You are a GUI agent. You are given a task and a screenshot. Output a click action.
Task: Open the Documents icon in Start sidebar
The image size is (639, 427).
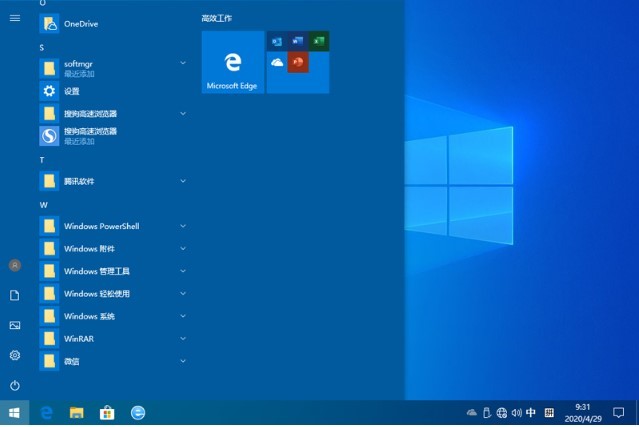pos(15,295)
